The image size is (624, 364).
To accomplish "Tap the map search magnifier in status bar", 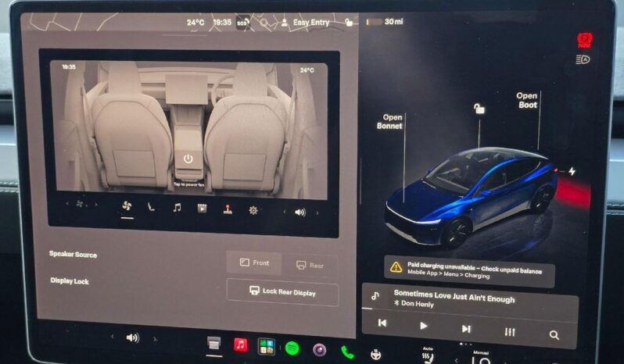I will pos(264,23).
